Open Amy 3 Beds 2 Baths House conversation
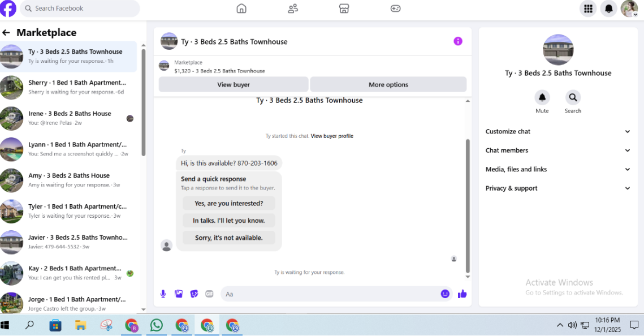The image size is (644, 336). 68,180
